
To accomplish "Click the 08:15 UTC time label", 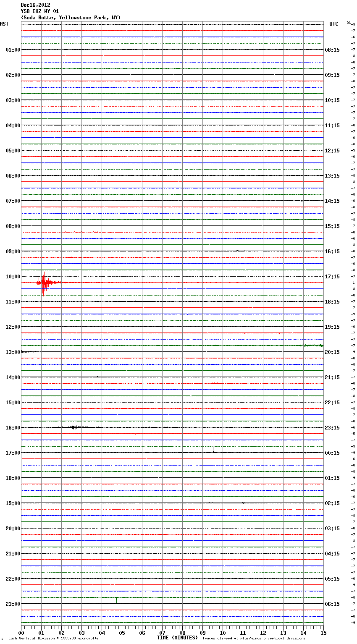I will tap(332, 50).
